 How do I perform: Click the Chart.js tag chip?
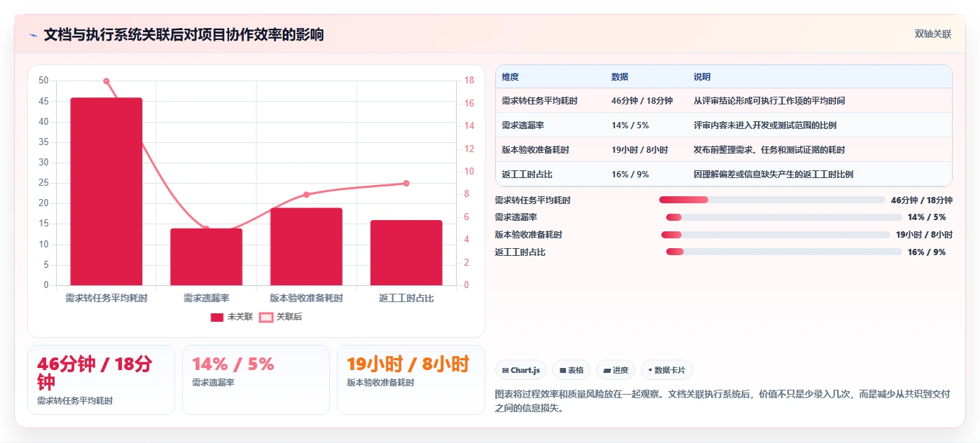[x=520, y=370]
